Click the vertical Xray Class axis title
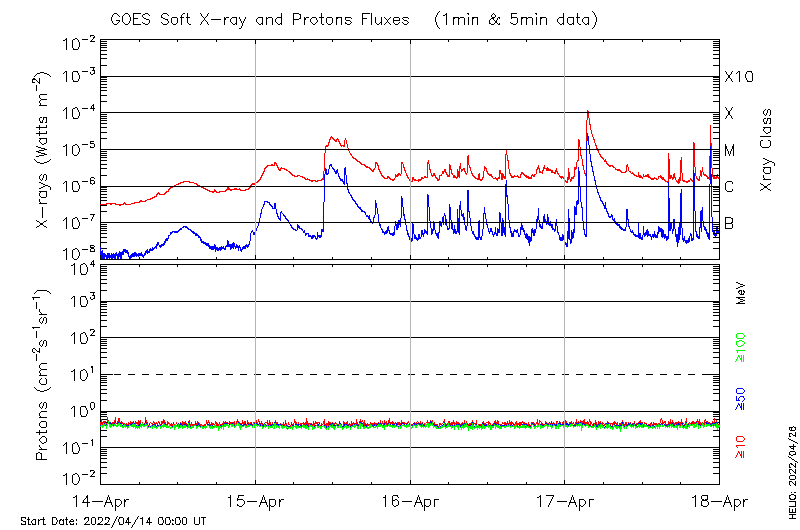The height and width of the screenshot is (530, 800). [767, 150]
